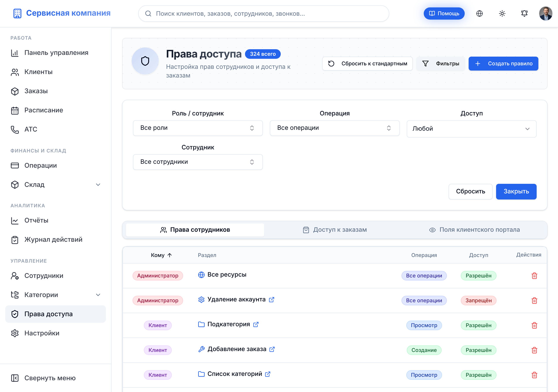The width and height of the screenshot is (558, 392).
Task: Open external link next to Список категорий
Action: (x=268, y=374)
